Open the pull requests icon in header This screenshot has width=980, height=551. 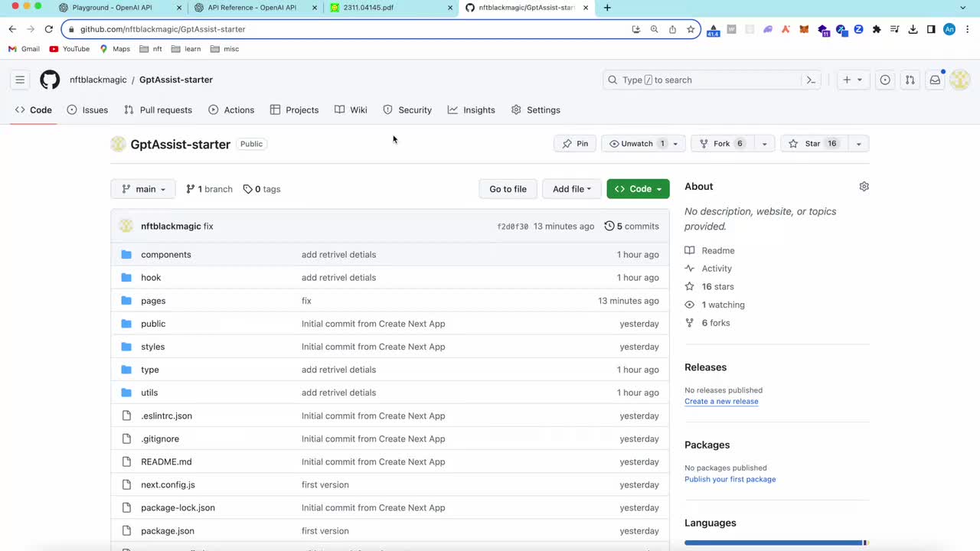910,80
